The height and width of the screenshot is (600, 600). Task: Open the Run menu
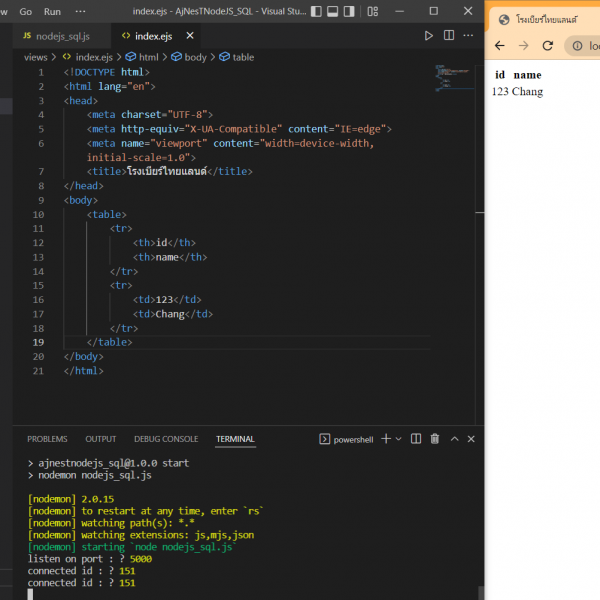(x=52, y=11)
